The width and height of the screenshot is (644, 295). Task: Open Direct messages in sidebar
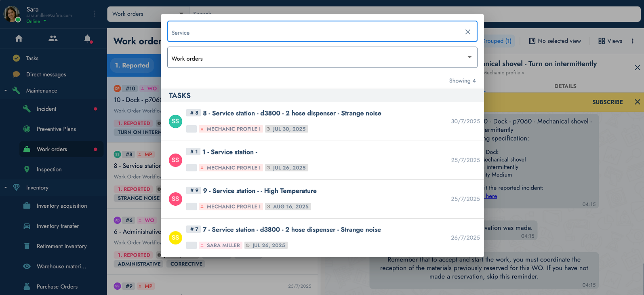[46, 74]
